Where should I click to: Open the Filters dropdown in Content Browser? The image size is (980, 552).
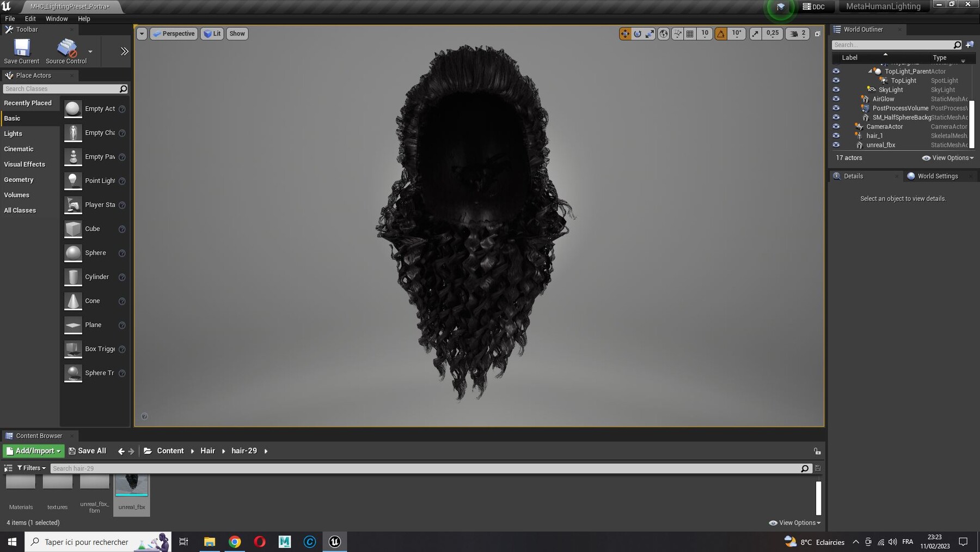(x=32, y=468)
